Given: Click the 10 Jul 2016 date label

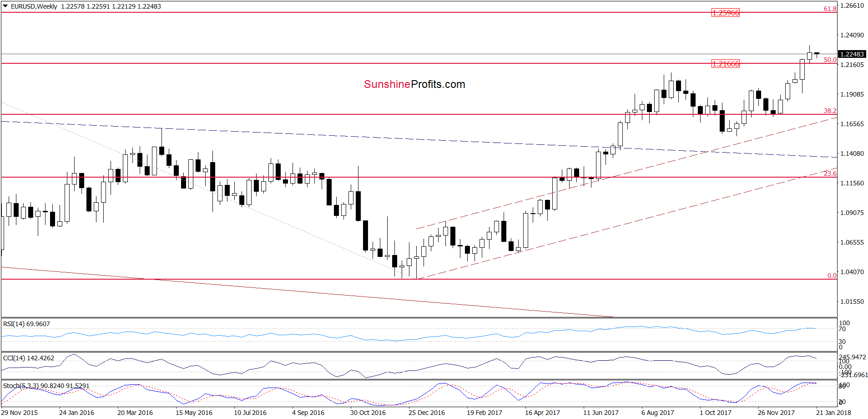Looking at the screenshot, I should (250, 413).
